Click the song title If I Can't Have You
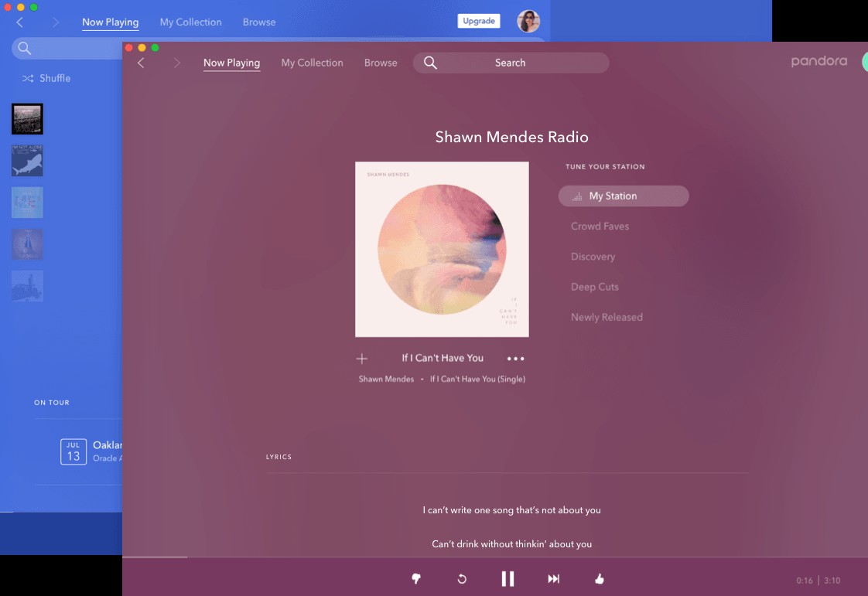The width and height of the screenshot is (868, 596). [443, 358]
